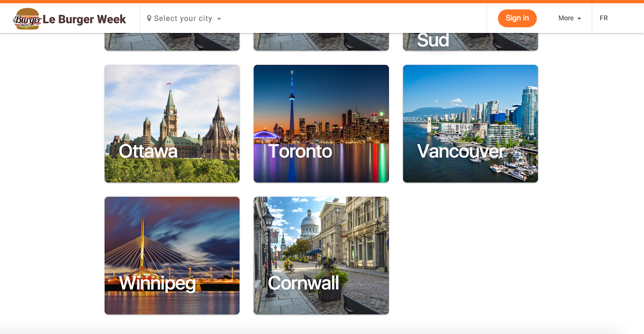The width and height of the screenshot is (644, 334).
Task: Click the Cornwall label text
Action: (x=304, y=283)
